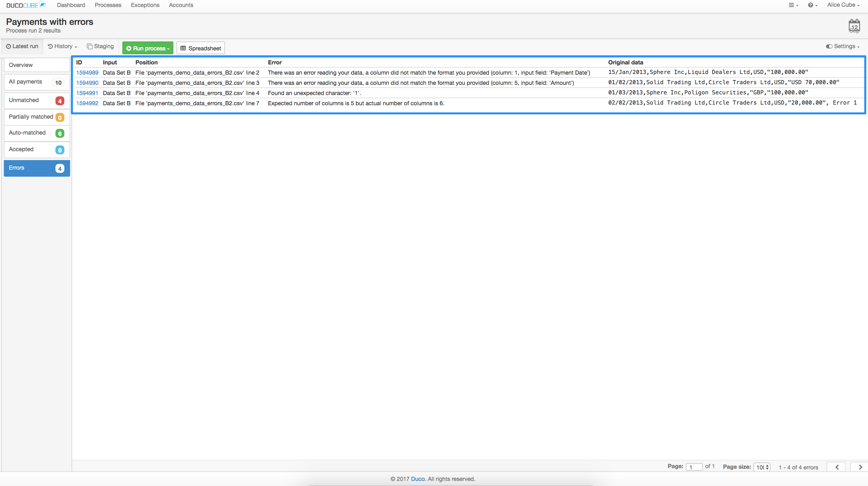Show Partially matched payments
Image resolution: width=868 pixels, height=486 pixels.
[37, 117]
